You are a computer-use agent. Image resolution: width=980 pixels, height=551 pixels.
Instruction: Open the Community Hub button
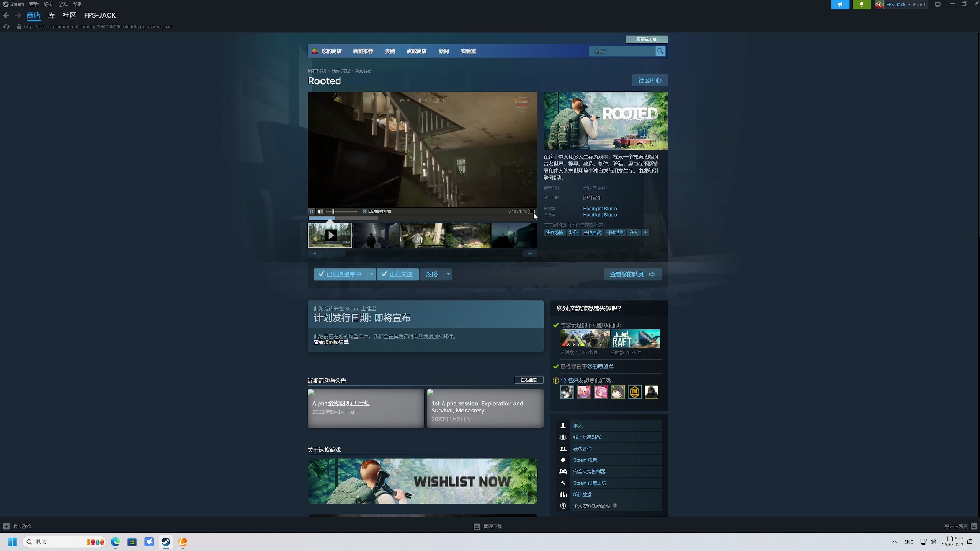649,80
